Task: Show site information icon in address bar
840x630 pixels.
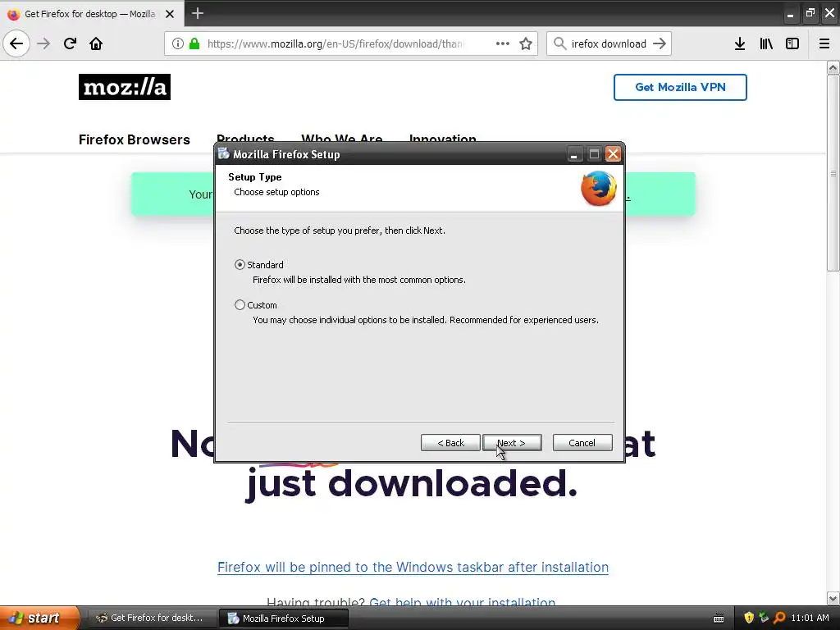Action: (x=178, y=43)
